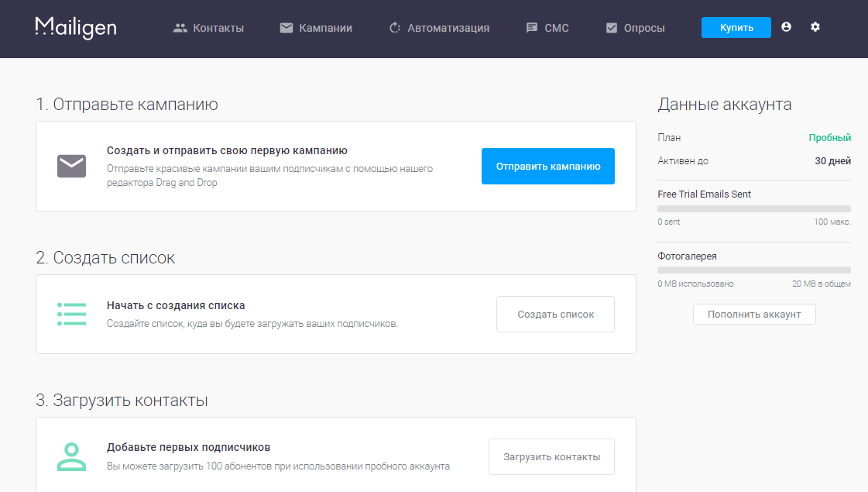Click the Automation cycle icon
Image resolution: width=868 pixels, height=492 pixels.
(395, 28)
